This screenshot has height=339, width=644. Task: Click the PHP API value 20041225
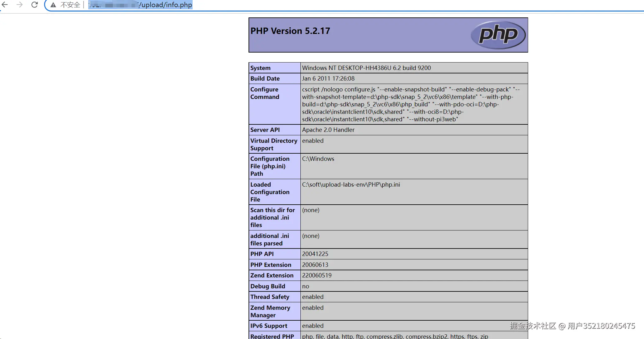click(315, 254)
